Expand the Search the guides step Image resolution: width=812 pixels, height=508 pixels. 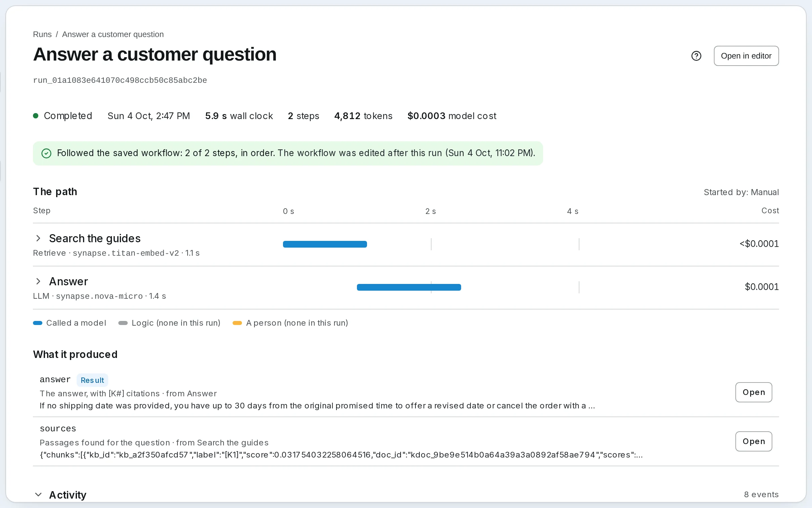pos(38,238)
